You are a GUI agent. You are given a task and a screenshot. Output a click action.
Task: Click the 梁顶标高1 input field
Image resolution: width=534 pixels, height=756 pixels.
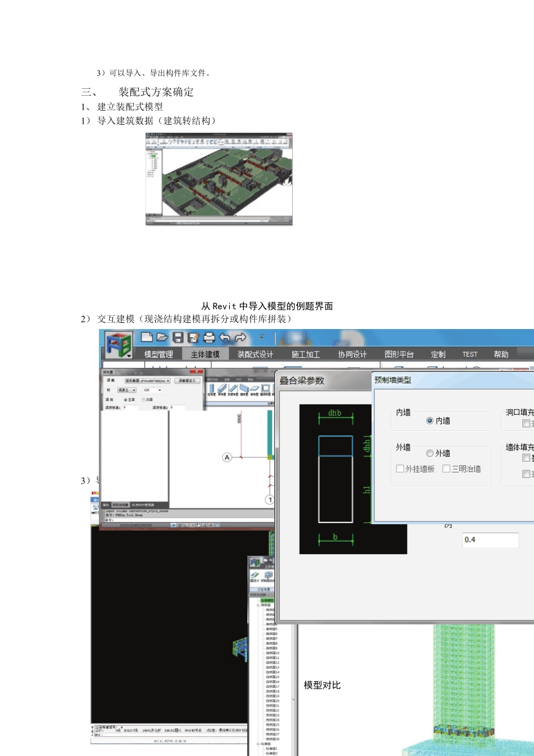coord(130,407)
